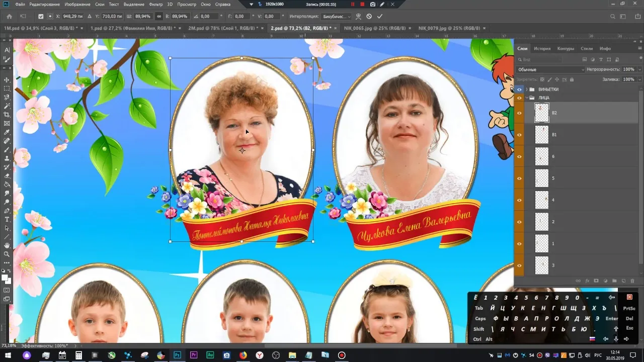Delete the selected layer via trash icon

pos(632,281)
